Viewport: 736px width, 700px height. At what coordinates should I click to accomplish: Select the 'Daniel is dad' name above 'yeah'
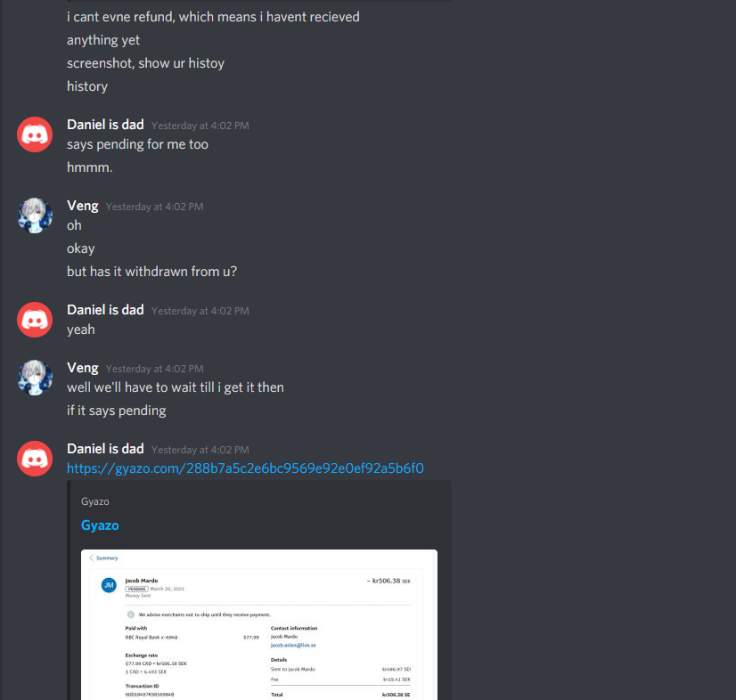(105, 310)
